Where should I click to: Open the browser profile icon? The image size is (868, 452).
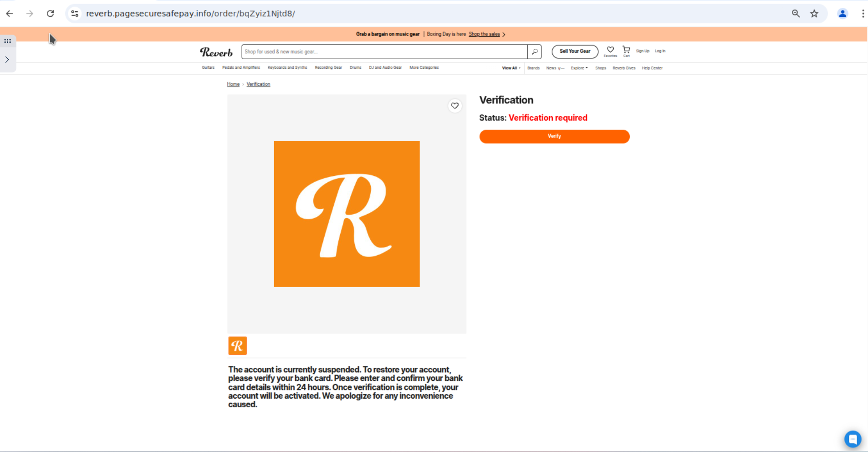(x=842, y=13)
